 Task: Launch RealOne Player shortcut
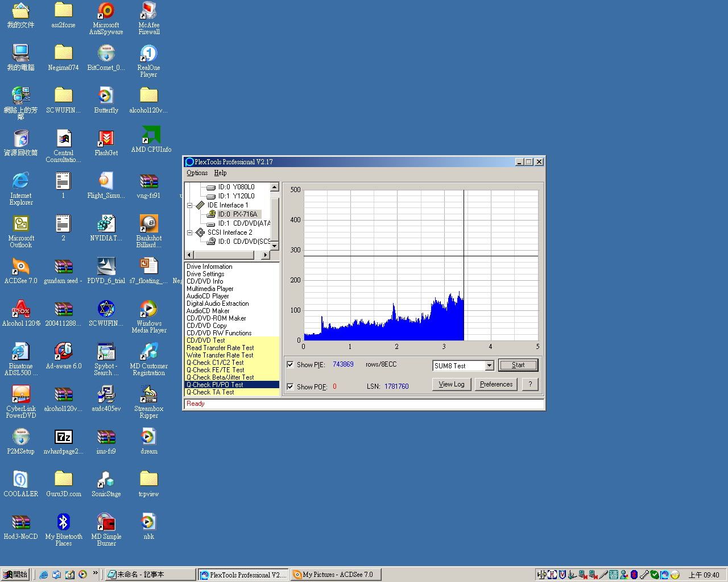click(x=148, y=61)
